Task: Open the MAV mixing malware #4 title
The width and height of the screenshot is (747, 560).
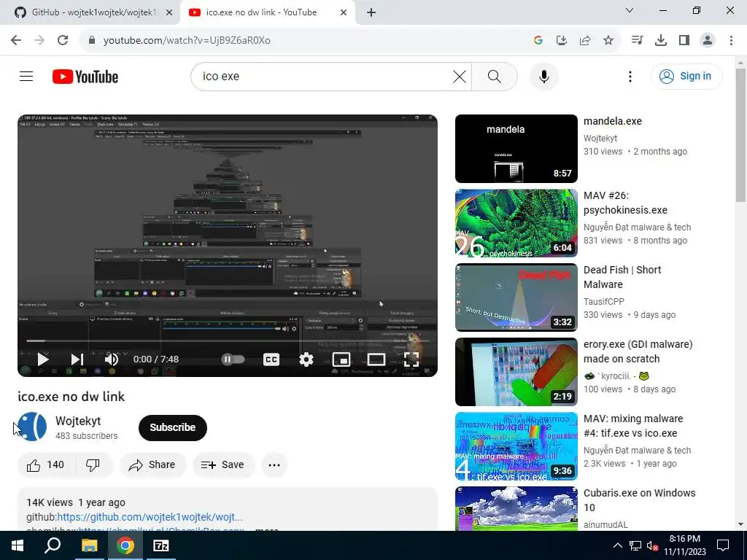Action: 633,426
